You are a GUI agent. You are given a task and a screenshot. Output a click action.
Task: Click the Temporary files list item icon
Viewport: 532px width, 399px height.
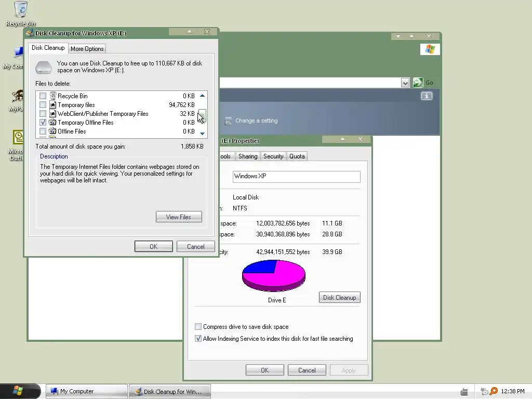(x=52, y=104)
